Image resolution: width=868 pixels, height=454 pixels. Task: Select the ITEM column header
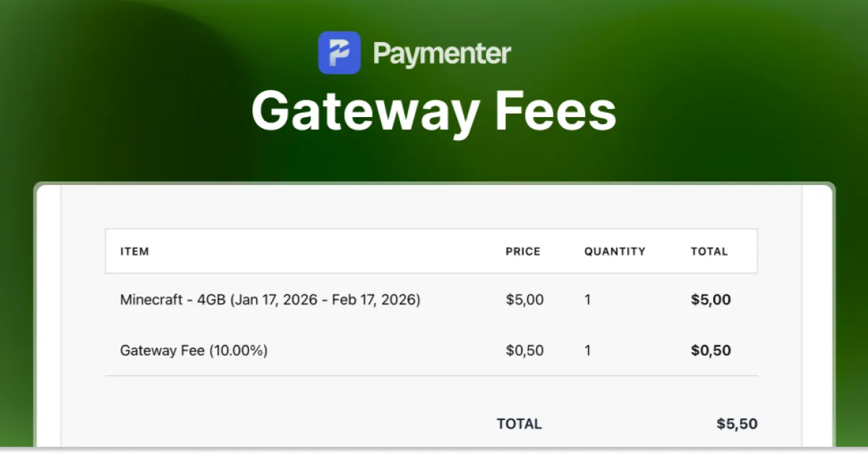pyautogui.click(x=135, y=252)
